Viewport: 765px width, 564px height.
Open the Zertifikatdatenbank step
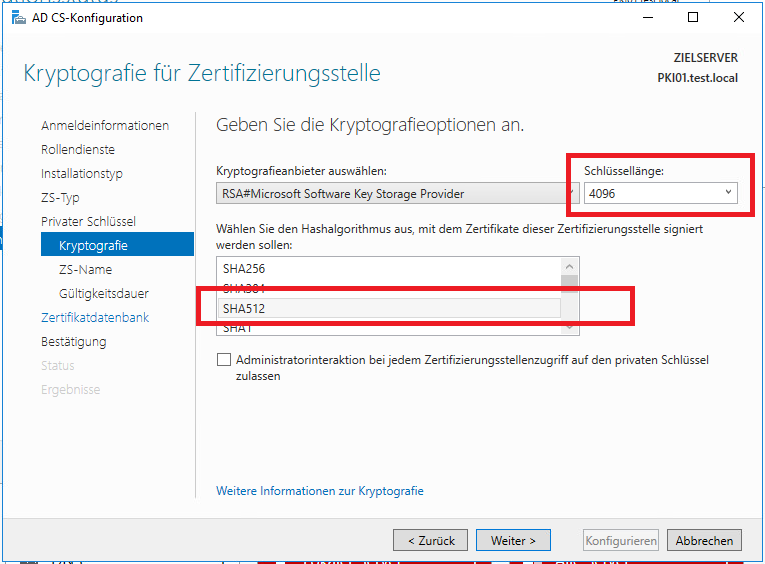point(95,317)
